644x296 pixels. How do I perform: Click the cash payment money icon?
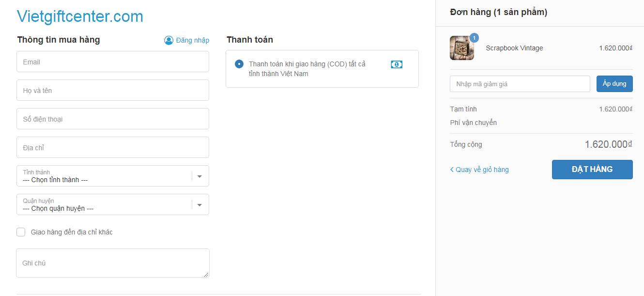click(397, 64)
